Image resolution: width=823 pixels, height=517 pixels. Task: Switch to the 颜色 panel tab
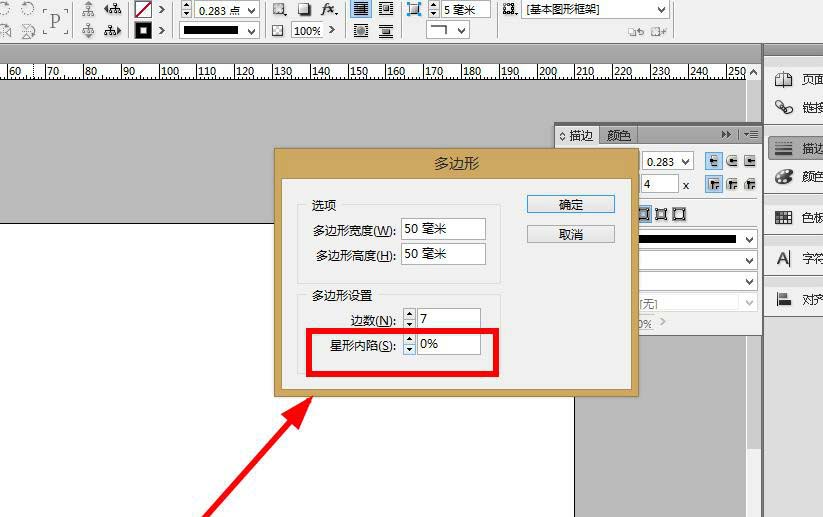618,136
